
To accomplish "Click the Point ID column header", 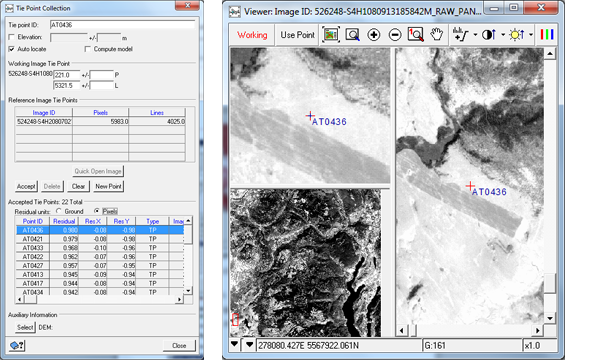I will pos(33,221).
